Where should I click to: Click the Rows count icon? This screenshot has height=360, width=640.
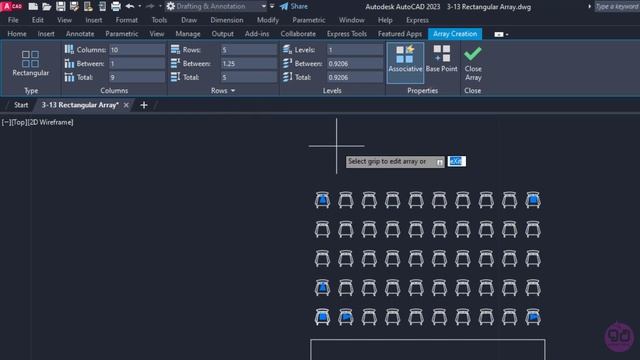pos(176,49)
